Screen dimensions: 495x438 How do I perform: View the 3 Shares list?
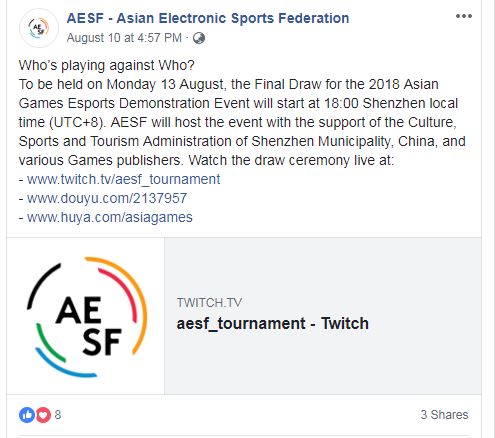(x=444, y=415)
